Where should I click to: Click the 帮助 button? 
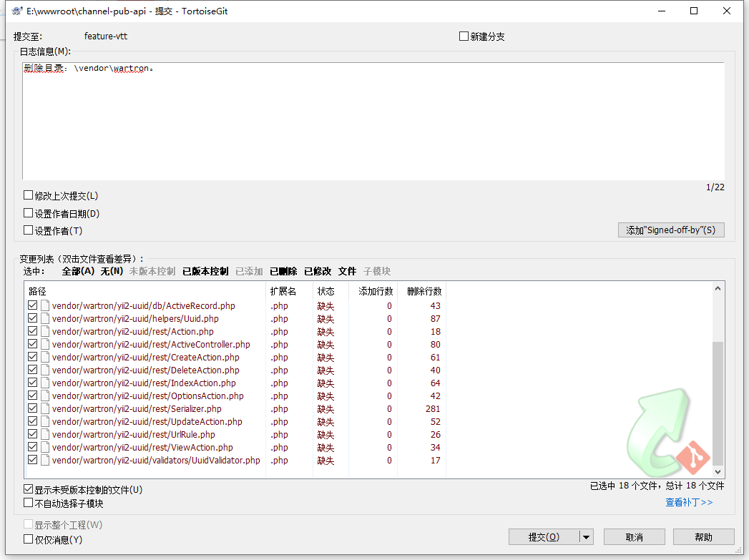[x=704, y=537]
